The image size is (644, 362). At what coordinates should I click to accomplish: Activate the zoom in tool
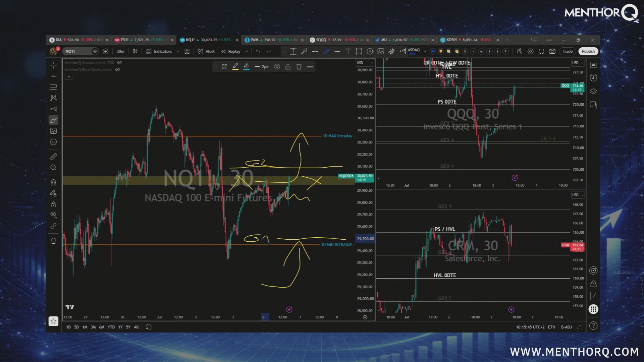[53, 168]
